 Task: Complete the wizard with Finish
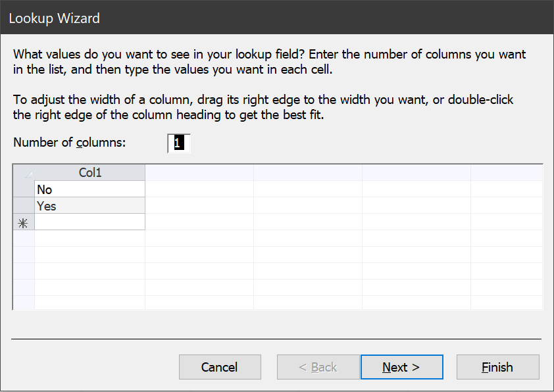[498, 367]
